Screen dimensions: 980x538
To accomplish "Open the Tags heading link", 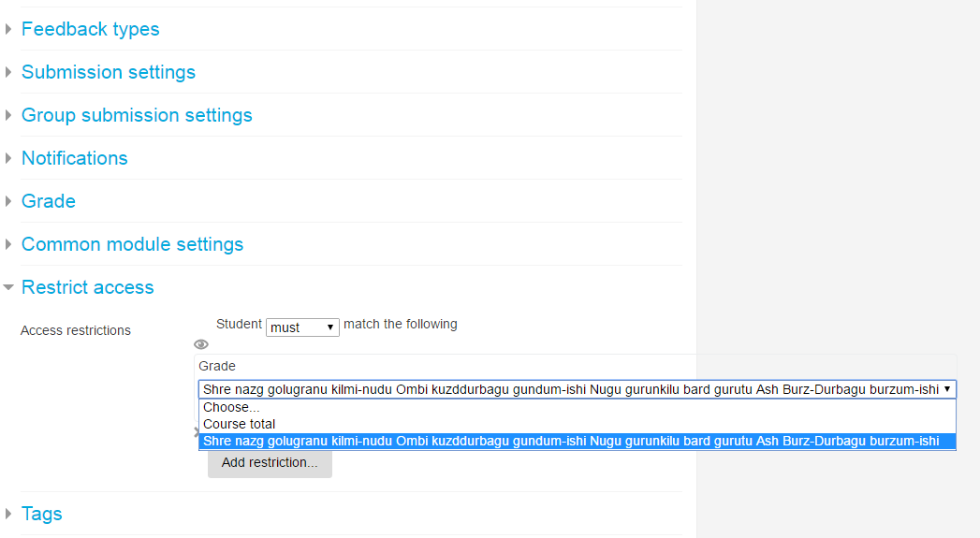I will point(42,515).
